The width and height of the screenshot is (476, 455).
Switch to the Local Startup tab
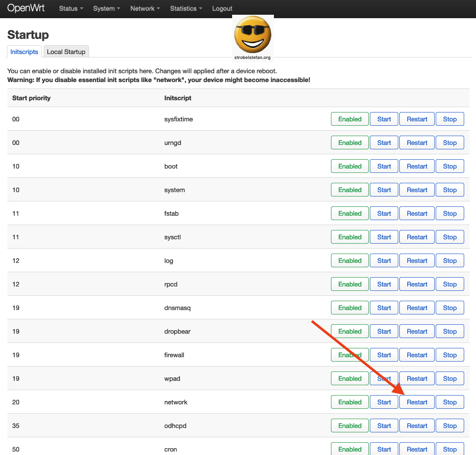[66, 52]
